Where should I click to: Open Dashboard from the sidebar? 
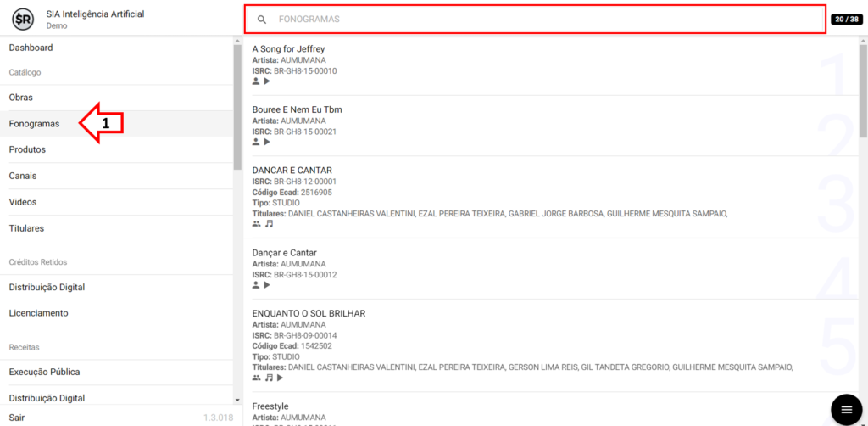coord(31,48)
